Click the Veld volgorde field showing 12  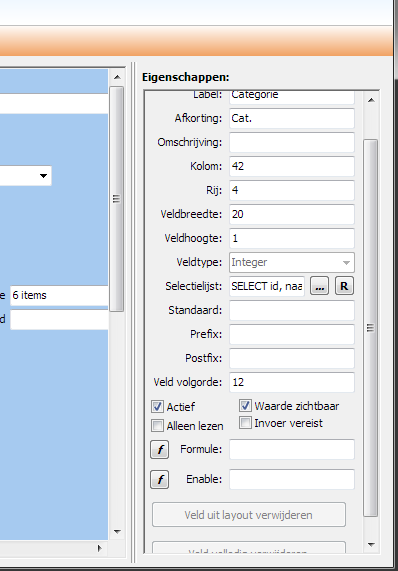[x=292, y=382]
